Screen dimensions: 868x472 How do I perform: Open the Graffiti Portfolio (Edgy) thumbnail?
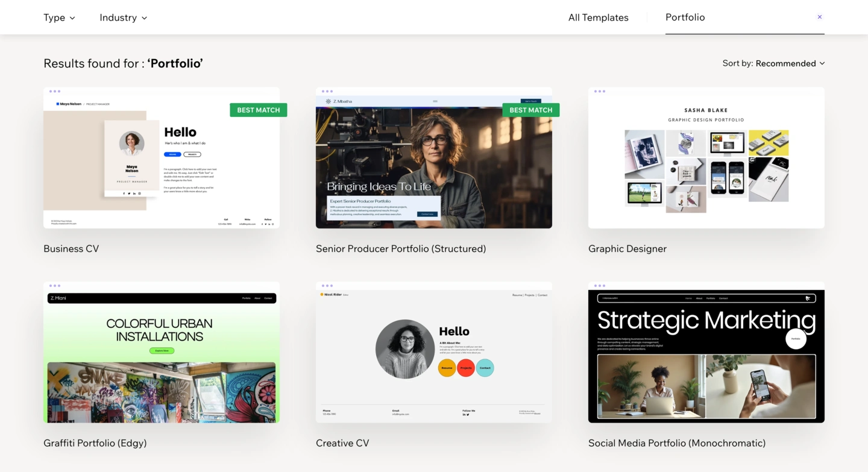pyautogui.click(x=161, y=353)
